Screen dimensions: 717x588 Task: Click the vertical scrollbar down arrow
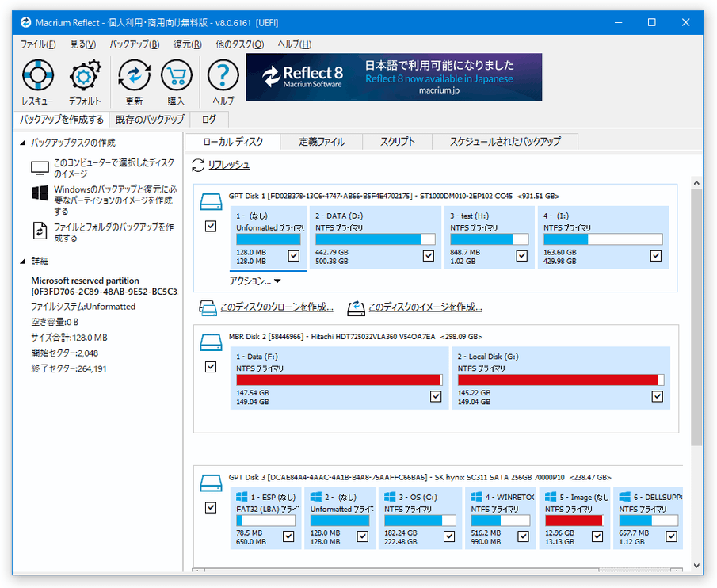click(696, 566)
